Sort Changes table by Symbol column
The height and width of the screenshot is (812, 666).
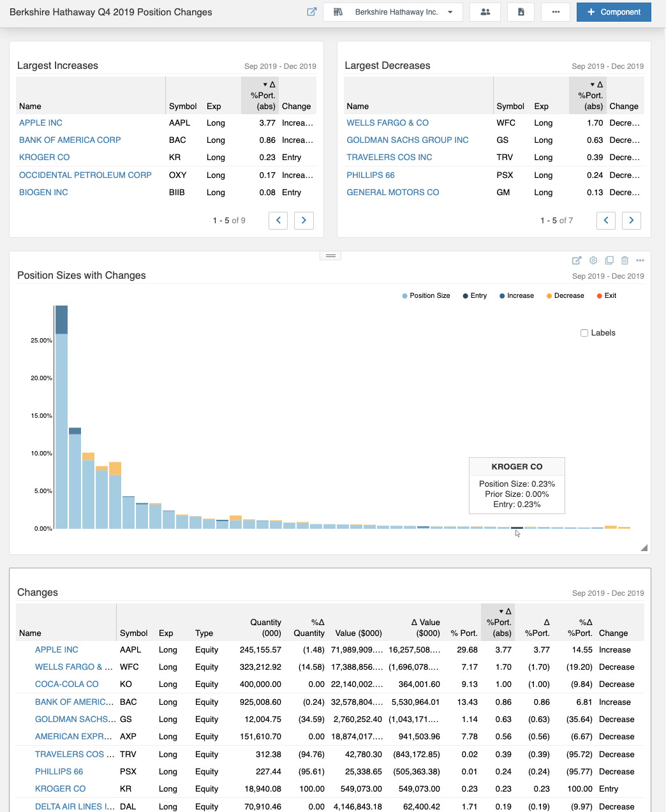pos(134,633)
